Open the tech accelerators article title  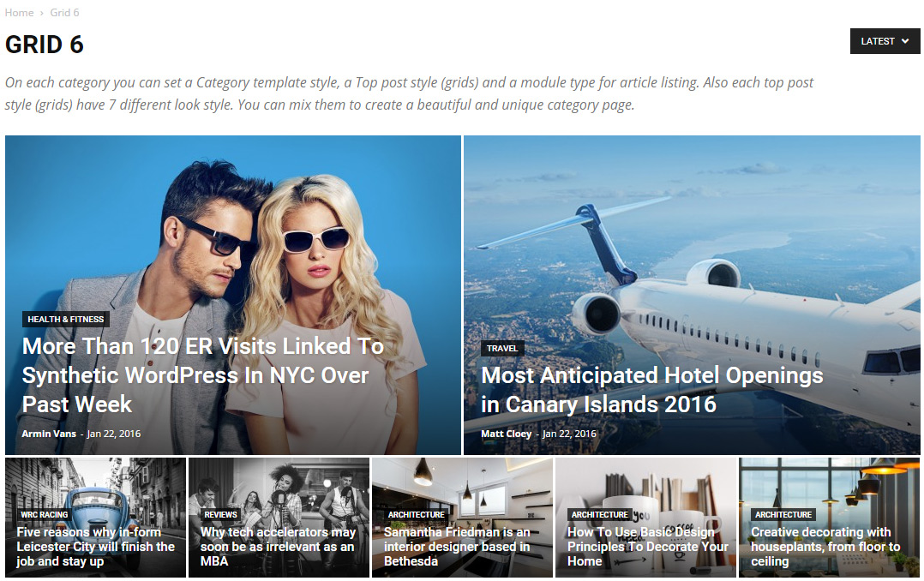coord(278,547)
